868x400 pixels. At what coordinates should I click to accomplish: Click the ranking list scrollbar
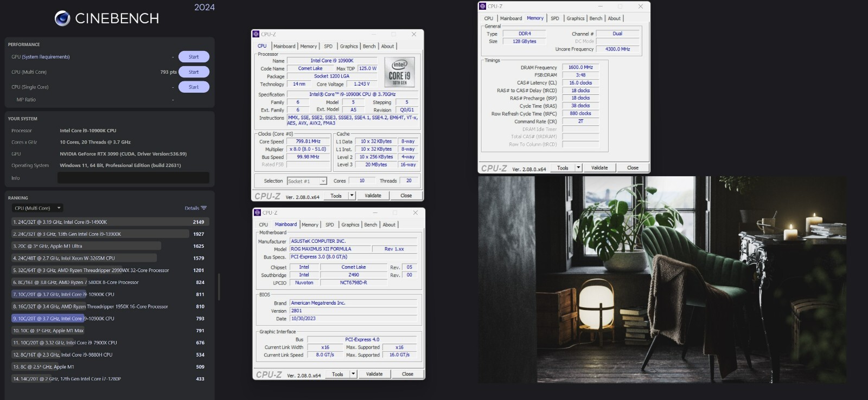pyautogui.click(x=219, y=287)
